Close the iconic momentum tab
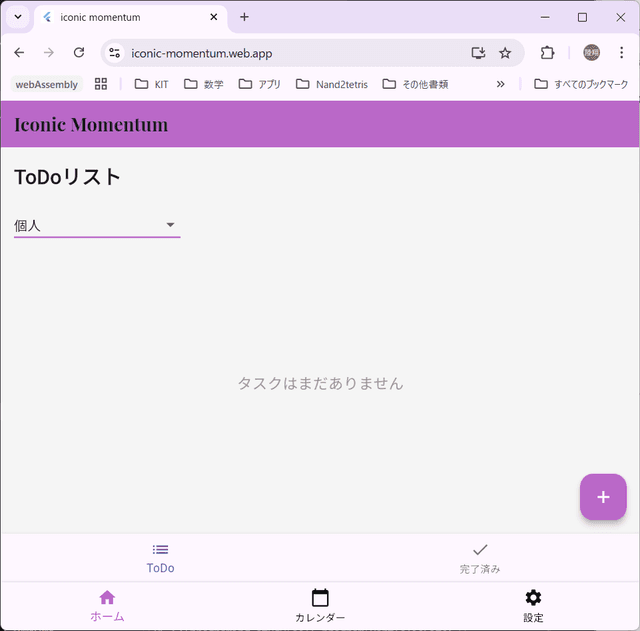This screenshot has width=640, height=631. tap(213, 17)
